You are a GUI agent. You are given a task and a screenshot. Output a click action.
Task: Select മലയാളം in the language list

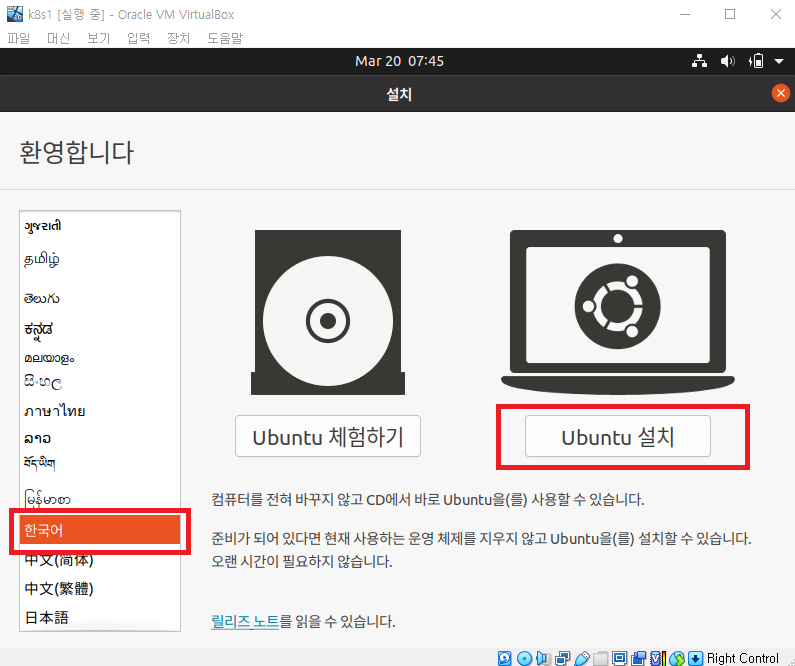click(x=100, y=358)
